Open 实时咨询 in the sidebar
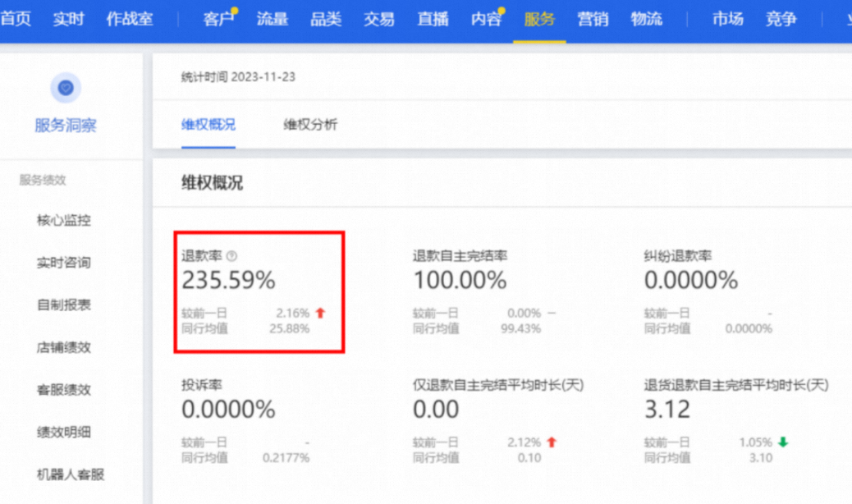852x504 pixels. click(x=63, y=263)
